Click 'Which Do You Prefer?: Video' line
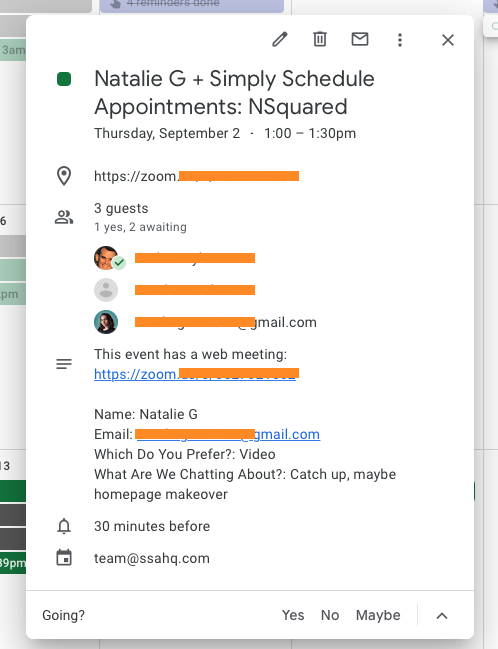The height and width of the screenshot is (649, 498). 185,454
